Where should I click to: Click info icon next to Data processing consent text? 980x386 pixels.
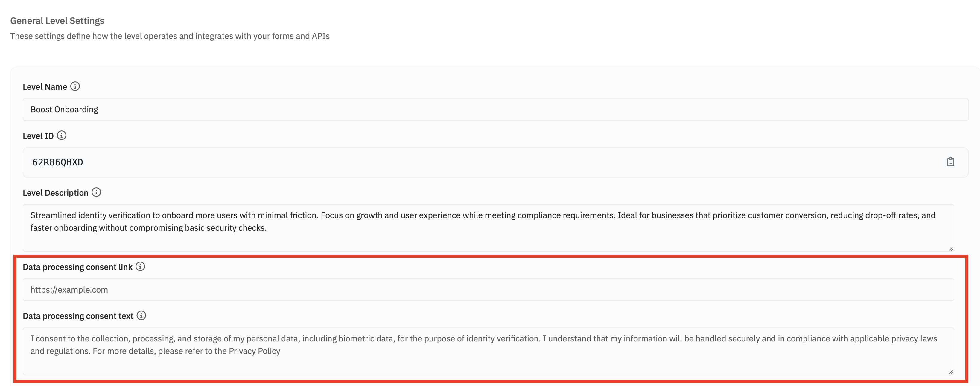pos(141,316)
